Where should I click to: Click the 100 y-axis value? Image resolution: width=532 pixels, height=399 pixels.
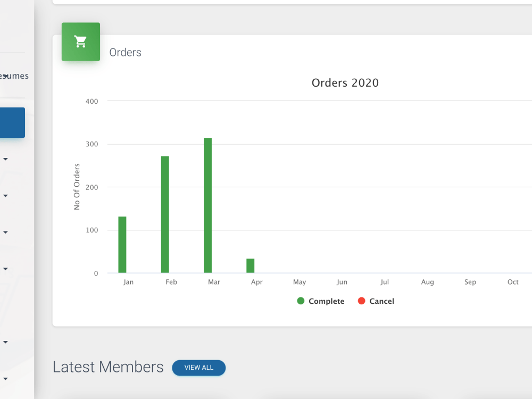coord(92,230)
